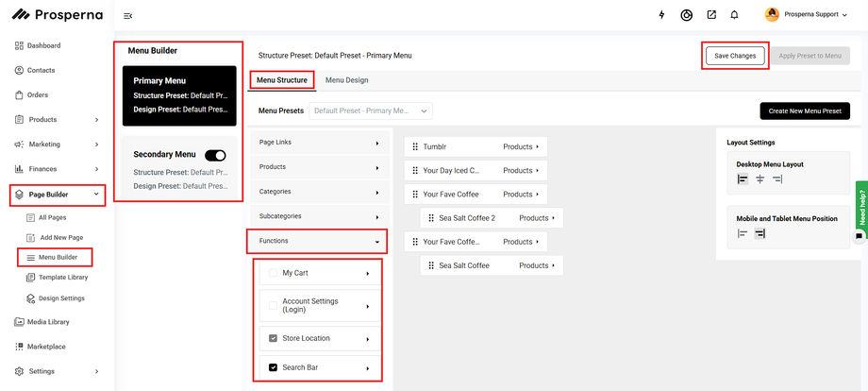Expand the Categories section
The height and width of the screenshot is (391, 868).
pos(318,192)
